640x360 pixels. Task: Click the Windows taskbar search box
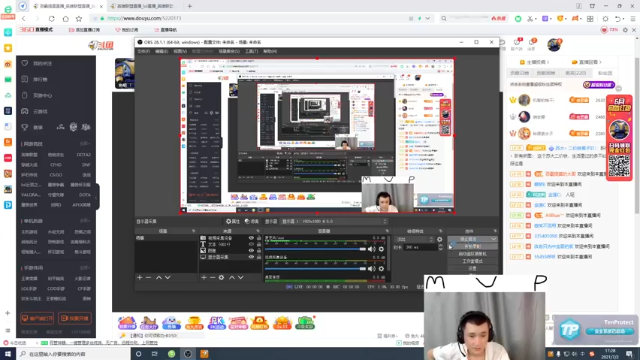pos(73,354)
